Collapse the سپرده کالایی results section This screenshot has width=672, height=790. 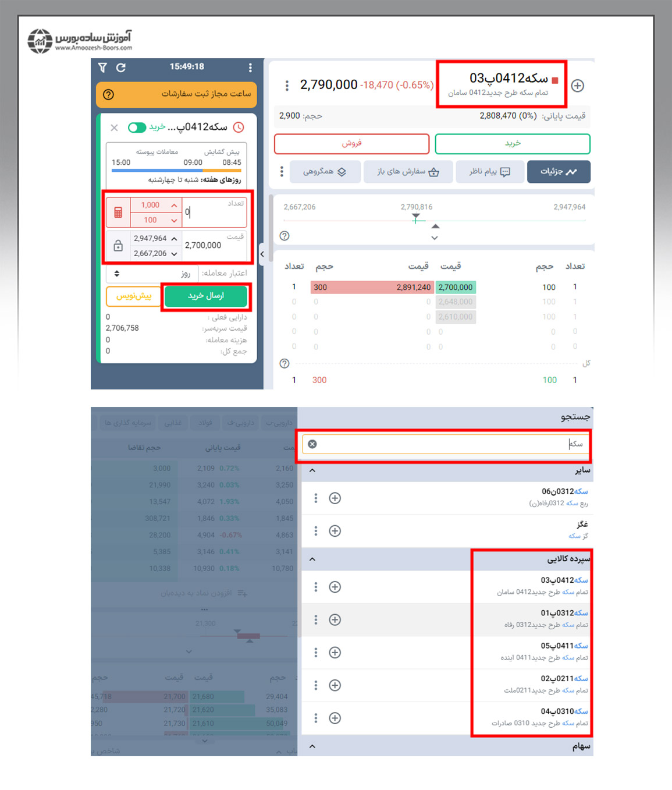(x=312, y=559)
